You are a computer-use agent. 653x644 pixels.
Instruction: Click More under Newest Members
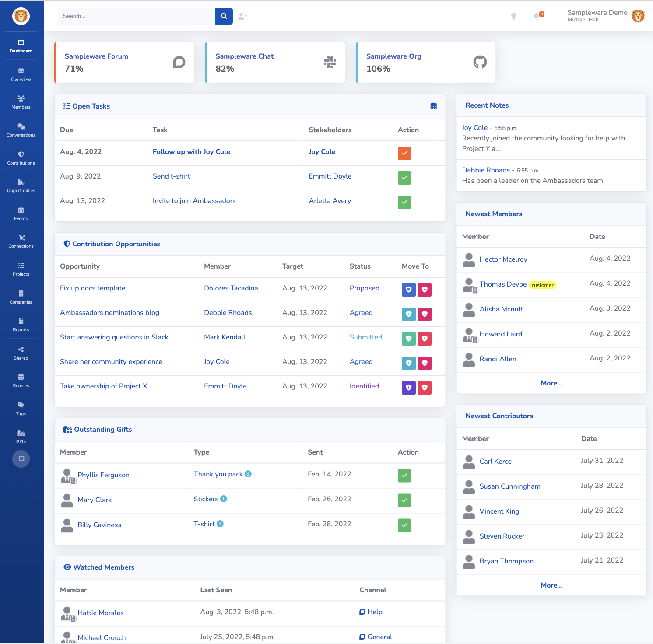click(551, 383)
